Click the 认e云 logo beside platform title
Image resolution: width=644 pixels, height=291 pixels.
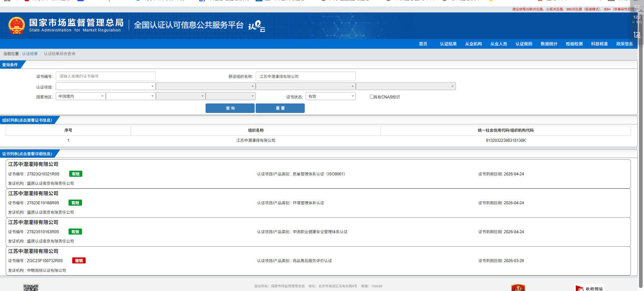click(257, 26)
